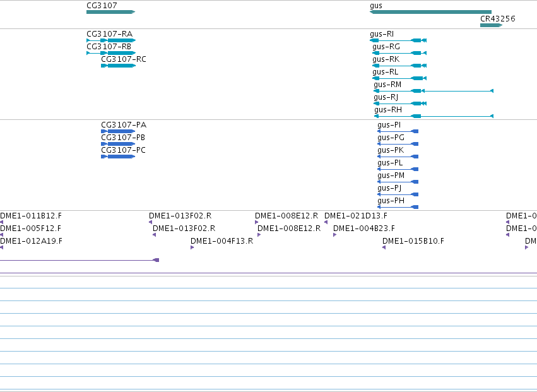Click the CG3107-PB protein glyph
Image resolution: width=537 pixels, height=392 pixels.
(x=118, y=144)
